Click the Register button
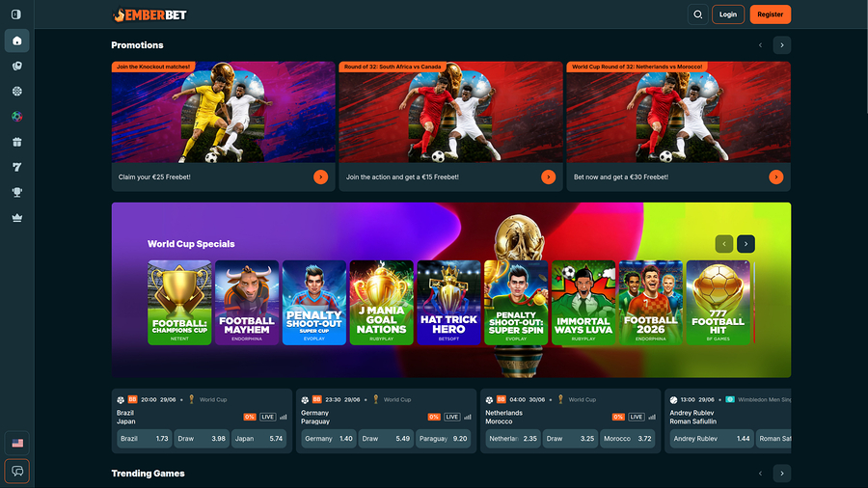The image size is (868, 488). (x=770, y=14)
